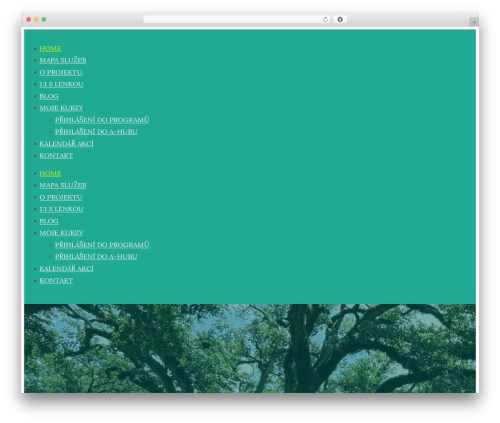Screen dimensions: 500x423
Task: Open O PROJEKTU in second menu
Action: pyautogui.click(x=61, y=197)
